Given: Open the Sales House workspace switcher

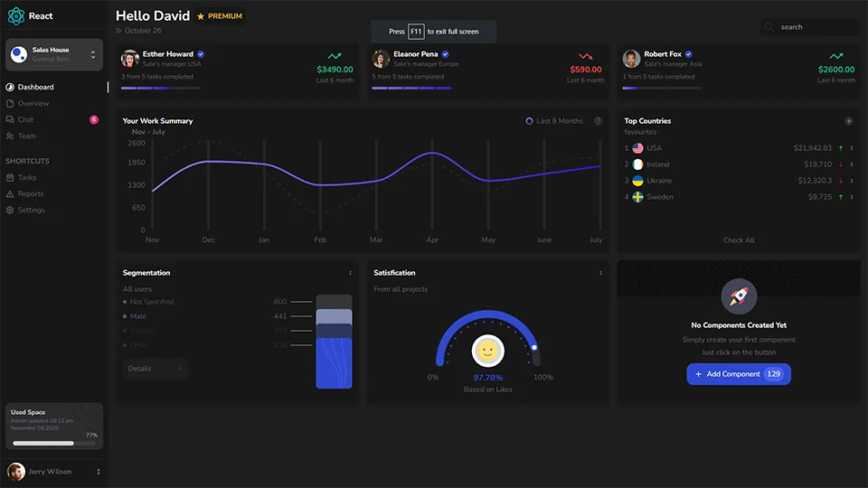Looking at the screenshot, I should pyautogui.click(x=53, y=54).
